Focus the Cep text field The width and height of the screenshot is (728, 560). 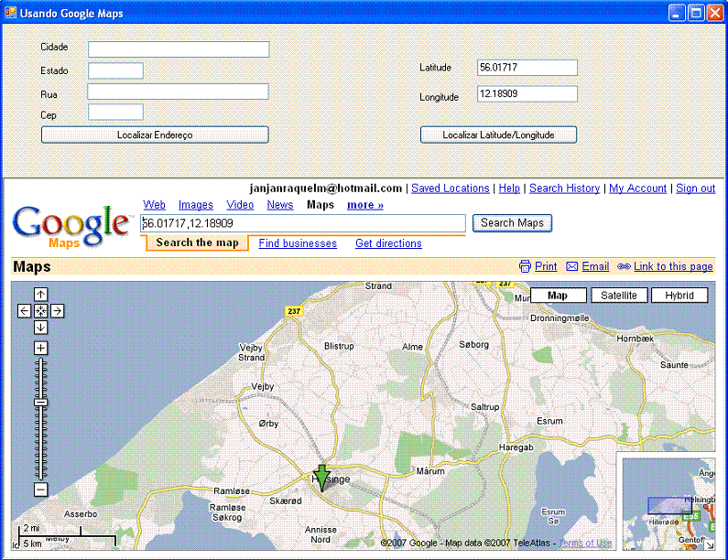(x=115, y=112)
